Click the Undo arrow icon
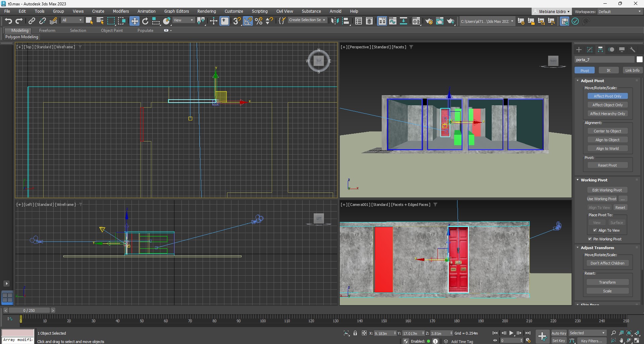This screenshot has height=344, width=644. point(8,21)
